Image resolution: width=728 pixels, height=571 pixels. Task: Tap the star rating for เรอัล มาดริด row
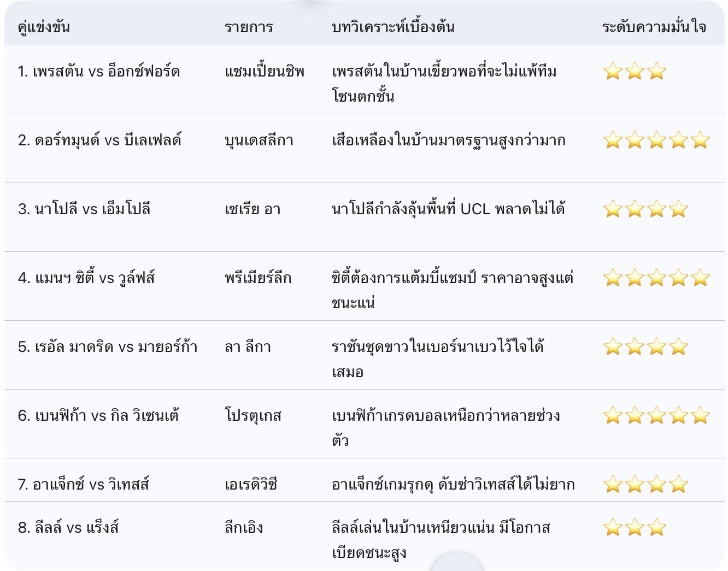tap(645, 347)
